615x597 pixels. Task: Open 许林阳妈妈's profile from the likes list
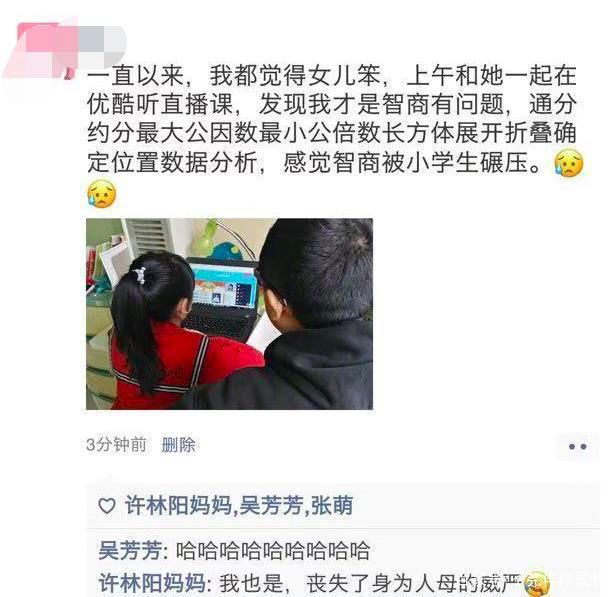pos(179,505)
